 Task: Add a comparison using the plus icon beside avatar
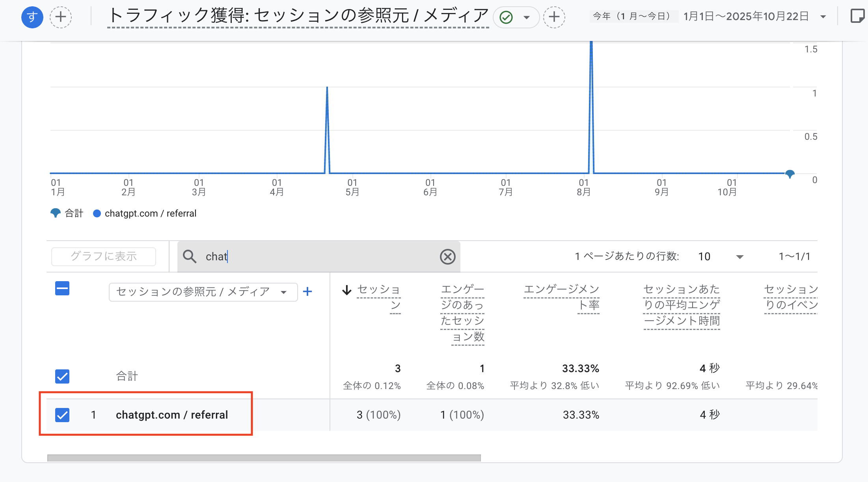pyautogui.click(x=60, y=17)
